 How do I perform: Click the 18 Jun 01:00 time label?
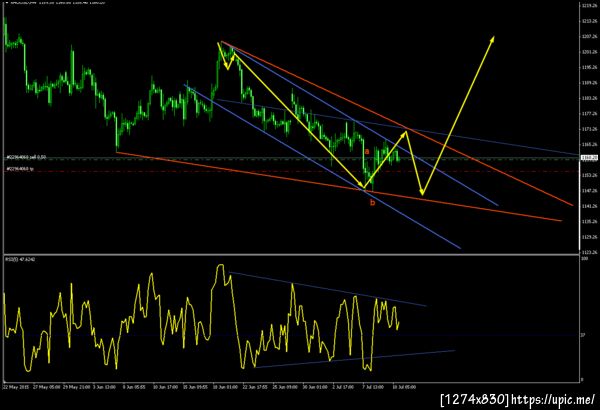225,387
